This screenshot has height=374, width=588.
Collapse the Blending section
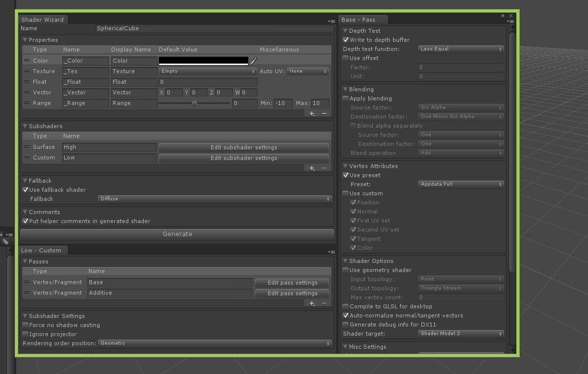[x=346, y=89]
